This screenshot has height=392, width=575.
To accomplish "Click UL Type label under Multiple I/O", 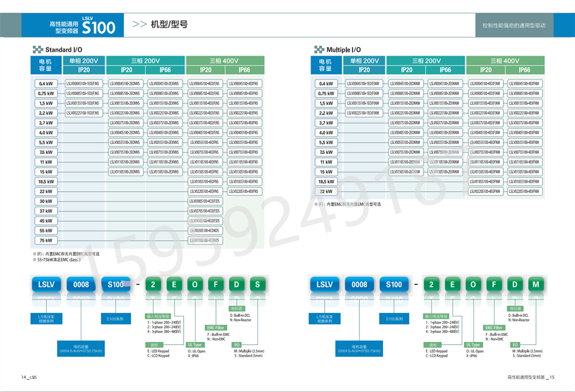I will point(473,345).
